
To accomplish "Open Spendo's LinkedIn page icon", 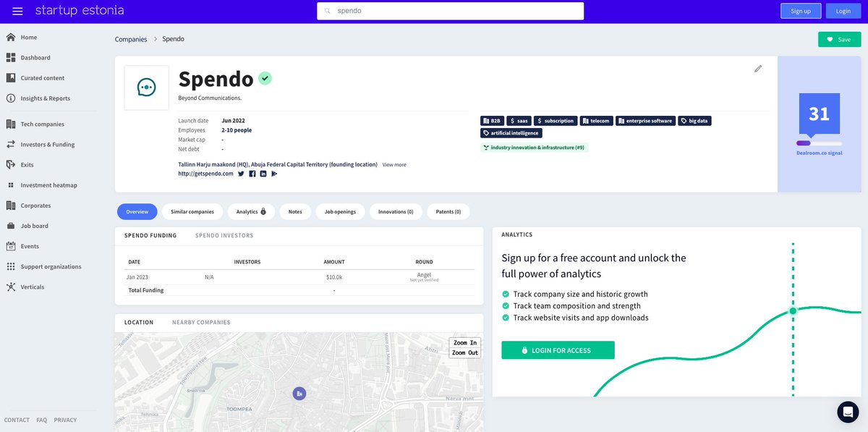I will point(263,174).
